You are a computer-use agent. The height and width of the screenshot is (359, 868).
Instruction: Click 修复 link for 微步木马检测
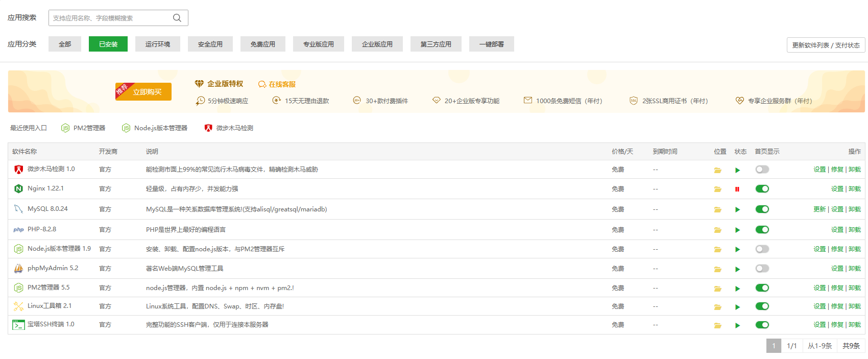[837, 170]
